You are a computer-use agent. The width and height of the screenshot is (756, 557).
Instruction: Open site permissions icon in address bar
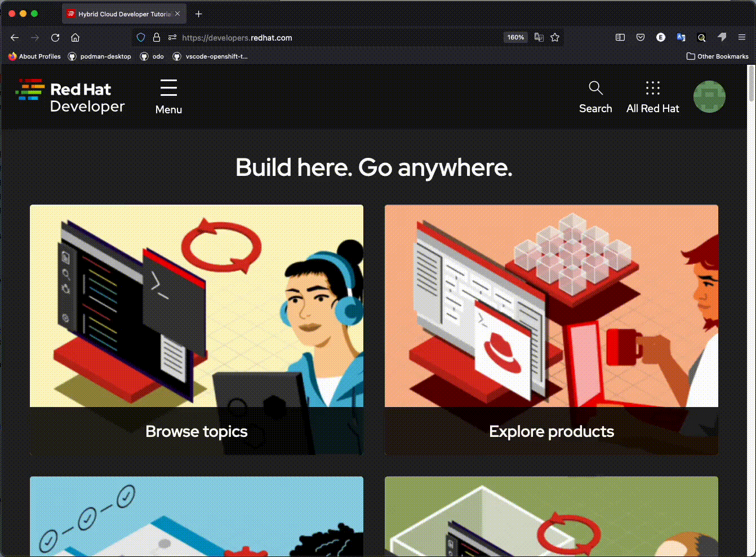pos(172,38)
